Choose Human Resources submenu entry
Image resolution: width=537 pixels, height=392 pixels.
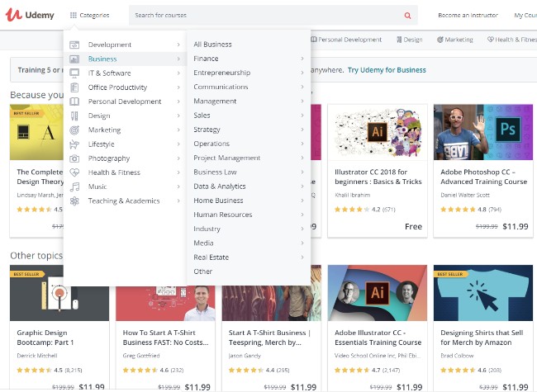[249, 215]
